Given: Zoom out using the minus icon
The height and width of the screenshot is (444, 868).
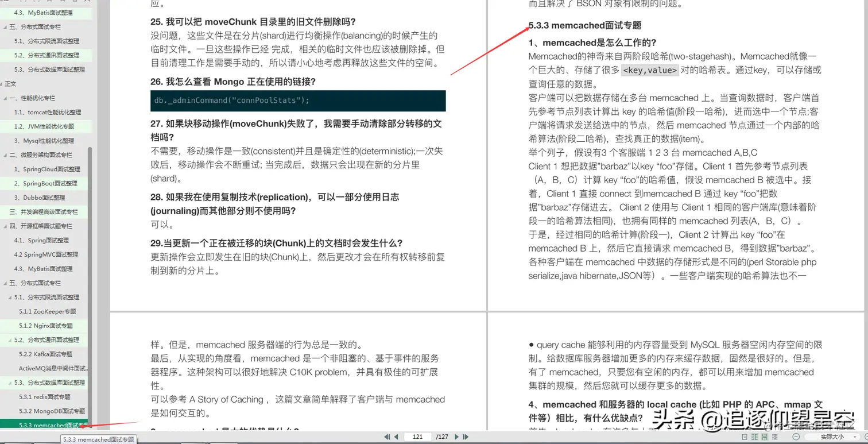Looking at the screenshot, I should 797,437.
